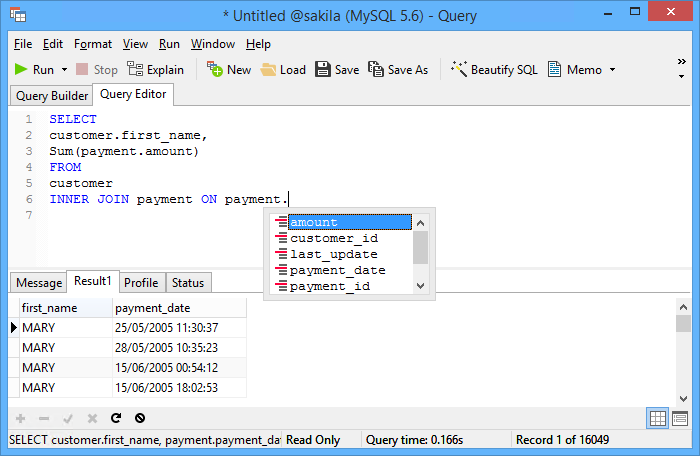Beautify SQL with the magic wand icon
The width and height of the screenshot is (700, 456).
[x=459, y=69]
